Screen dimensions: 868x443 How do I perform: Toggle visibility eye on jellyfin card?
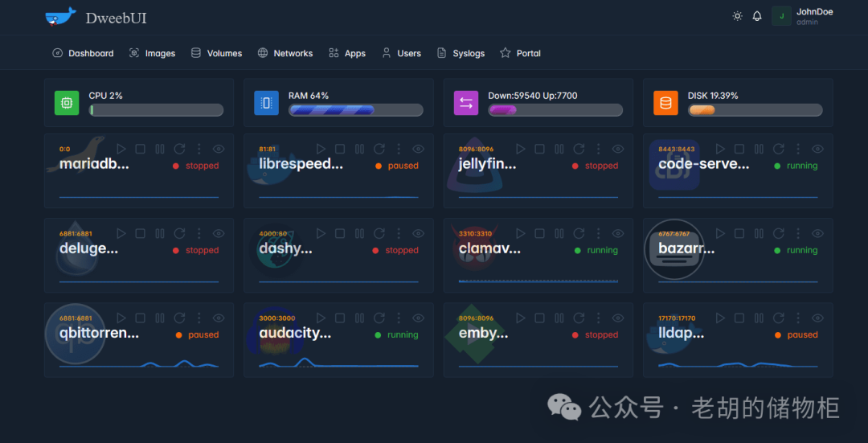(x=618, y=149)
